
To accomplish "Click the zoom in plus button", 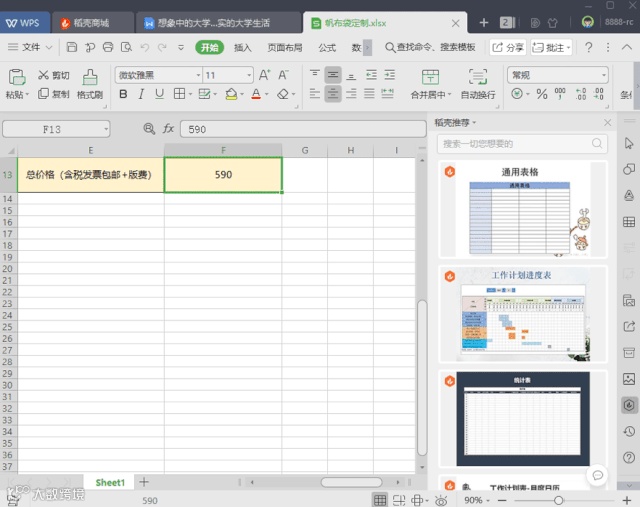I will coord(627,500).
